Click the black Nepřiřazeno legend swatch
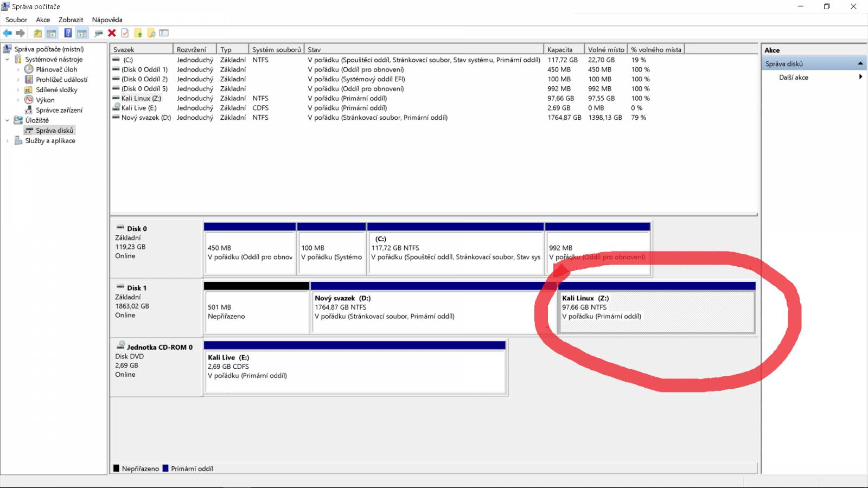This screenshot has height=488, width=868. pos(116,468)
